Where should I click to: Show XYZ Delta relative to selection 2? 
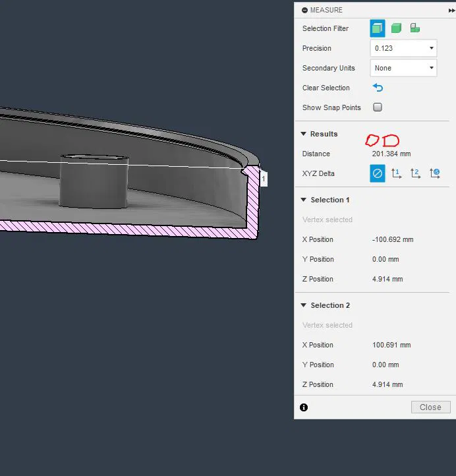[x=415, y=173]
